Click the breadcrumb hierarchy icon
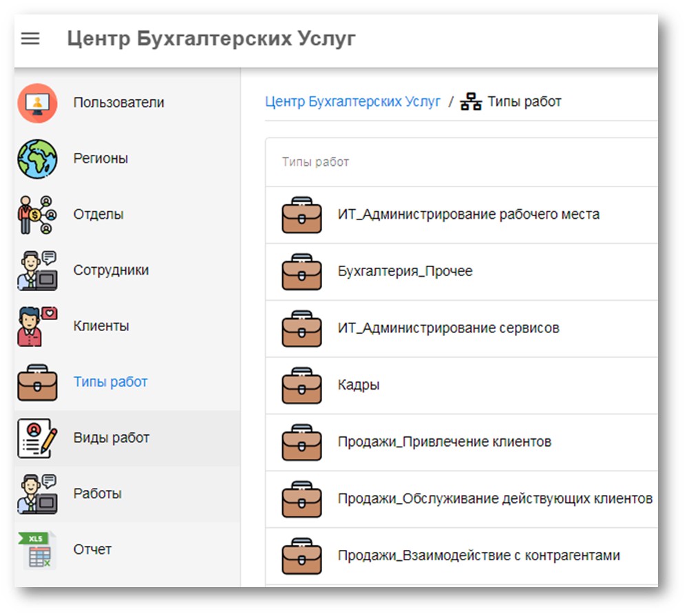Image resolution: width=687 pixels, height=616 pixels. (x=471, y=102)
